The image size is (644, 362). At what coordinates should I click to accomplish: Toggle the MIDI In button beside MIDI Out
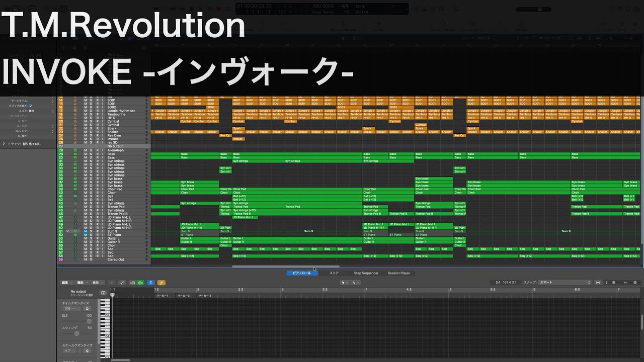click(132, 283)
